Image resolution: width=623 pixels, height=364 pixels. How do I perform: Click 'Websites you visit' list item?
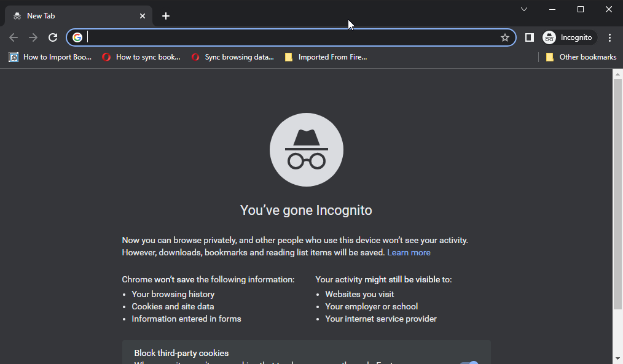click(x=359, y=294)
